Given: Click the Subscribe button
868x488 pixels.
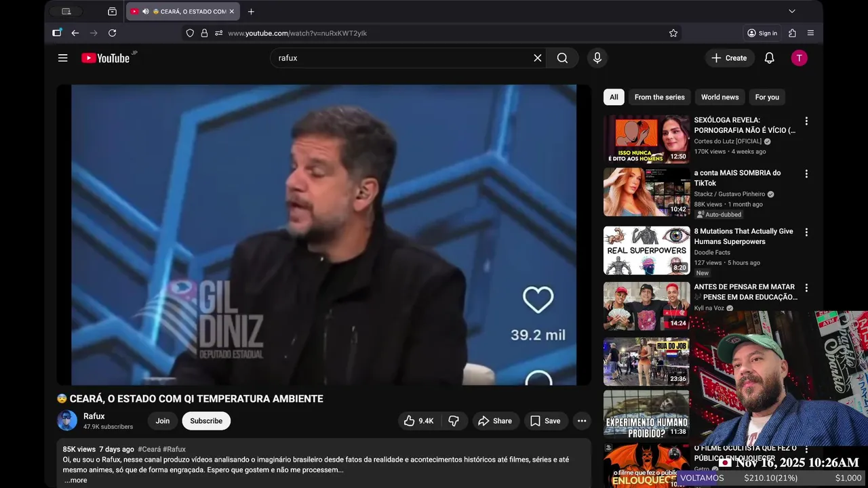Looking at the screenshot, I should [x=206, y=421].
